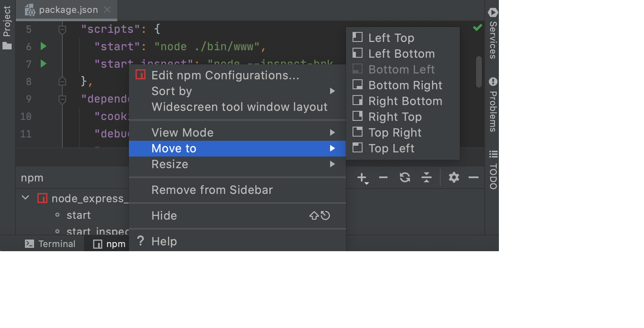Click the Top Right position icon

[358, 132]
